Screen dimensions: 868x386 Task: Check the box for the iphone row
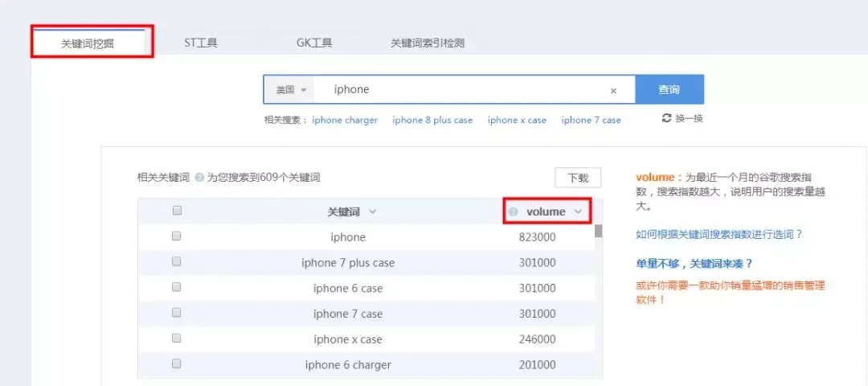pos(177,236)
